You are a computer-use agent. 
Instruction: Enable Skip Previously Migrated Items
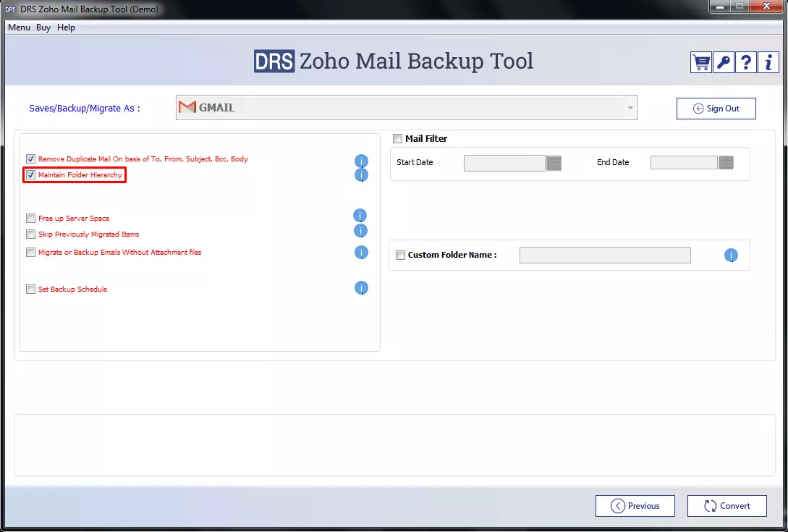30,235
